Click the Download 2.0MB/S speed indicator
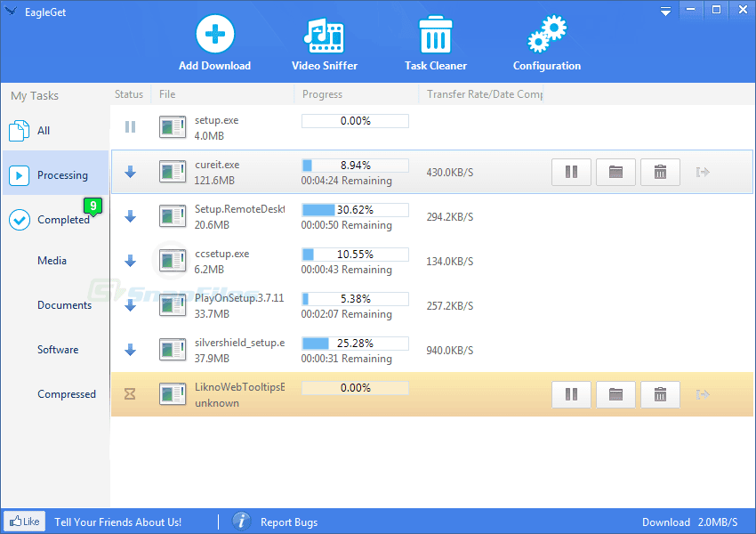Screen dimensions: 756x534 690,522
